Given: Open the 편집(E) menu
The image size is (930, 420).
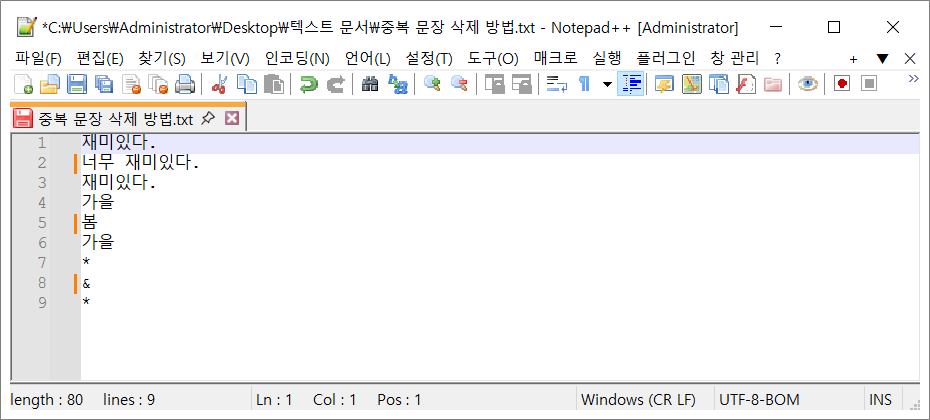Looking at the screenshot, I should [100, 58].
